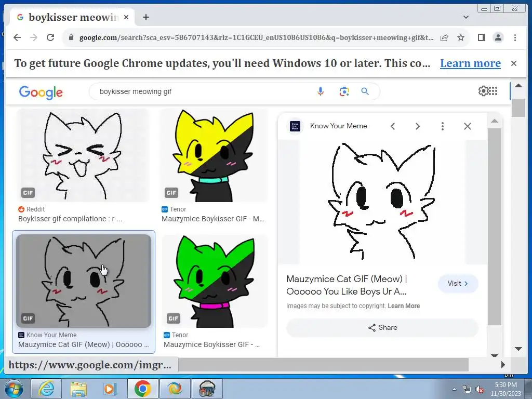Close the boykisser meowing tab
The width and height of the screenshot is (532, 399).
tap(126, 17)
